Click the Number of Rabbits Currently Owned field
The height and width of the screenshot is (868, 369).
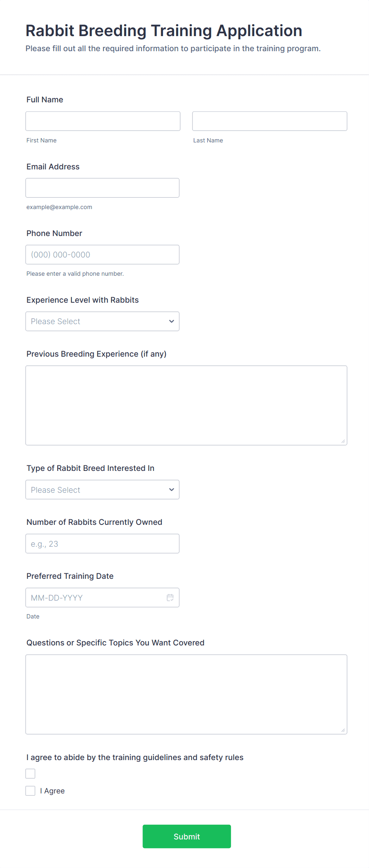pyautogui.click(x=102, y=543)
